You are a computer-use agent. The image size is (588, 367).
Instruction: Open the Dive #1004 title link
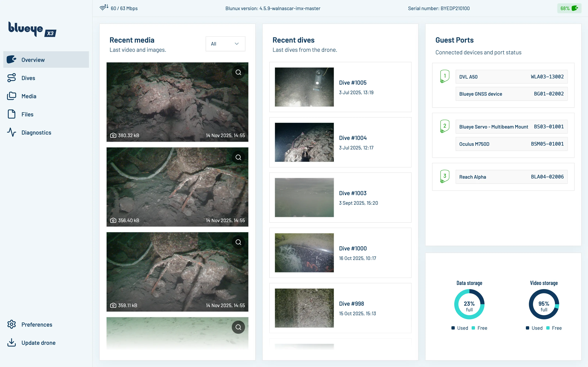click(353, 138)
